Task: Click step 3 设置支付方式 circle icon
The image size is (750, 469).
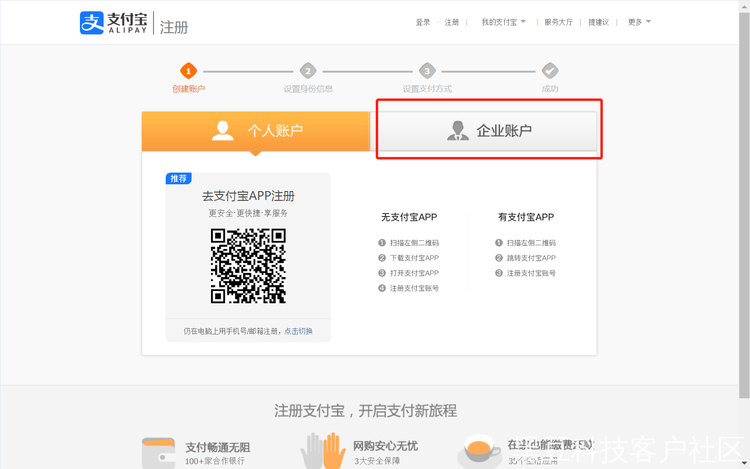Action: pyautogui.click(x=427, y=71)
